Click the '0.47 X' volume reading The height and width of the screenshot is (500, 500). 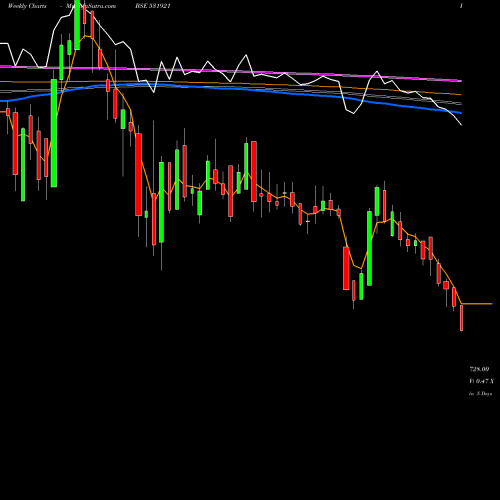click(485, 381)
